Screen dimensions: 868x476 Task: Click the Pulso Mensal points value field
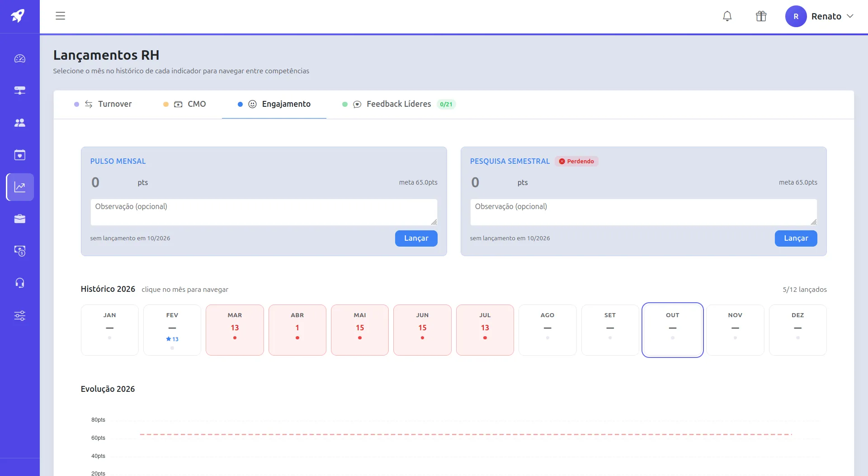(x=111, y=182)
